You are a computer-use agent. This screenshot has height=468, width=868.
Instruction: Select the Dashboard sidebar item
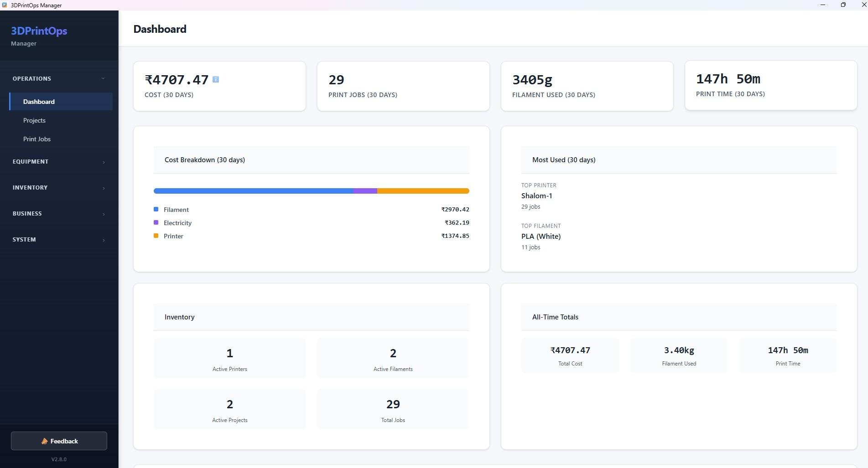point(61,102)
